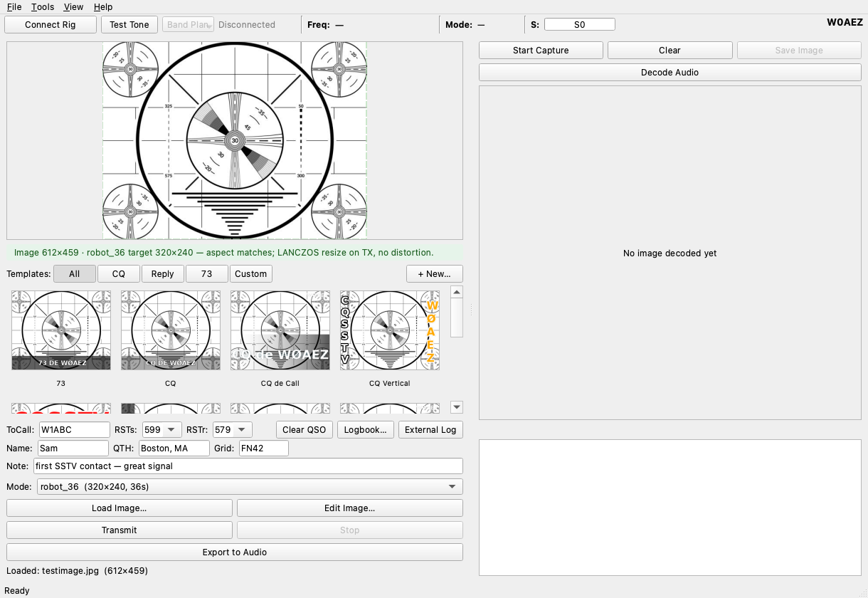Open the Help menu

point(103,6)
